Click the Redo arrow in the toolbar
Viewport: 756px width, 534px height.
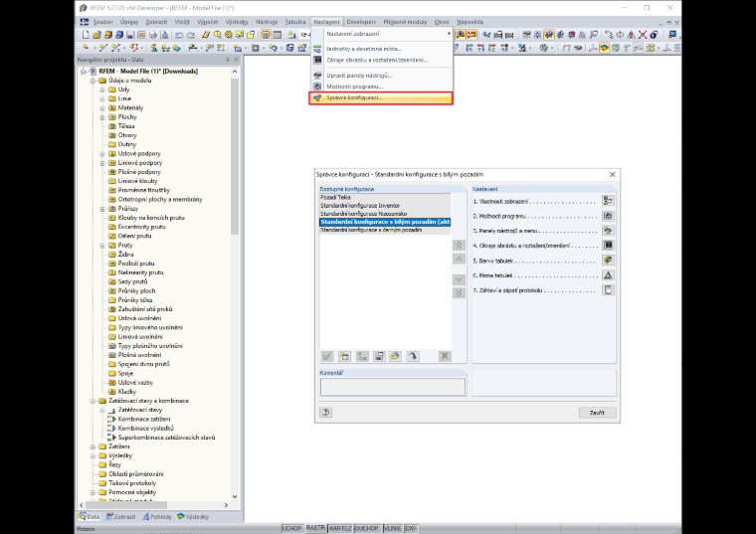pyautogui.click(x=191, y=35)
